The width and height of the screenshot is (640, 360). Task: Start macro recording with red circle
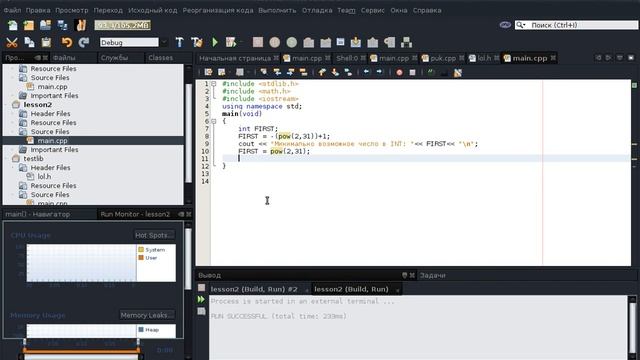(x=399, y=72)
